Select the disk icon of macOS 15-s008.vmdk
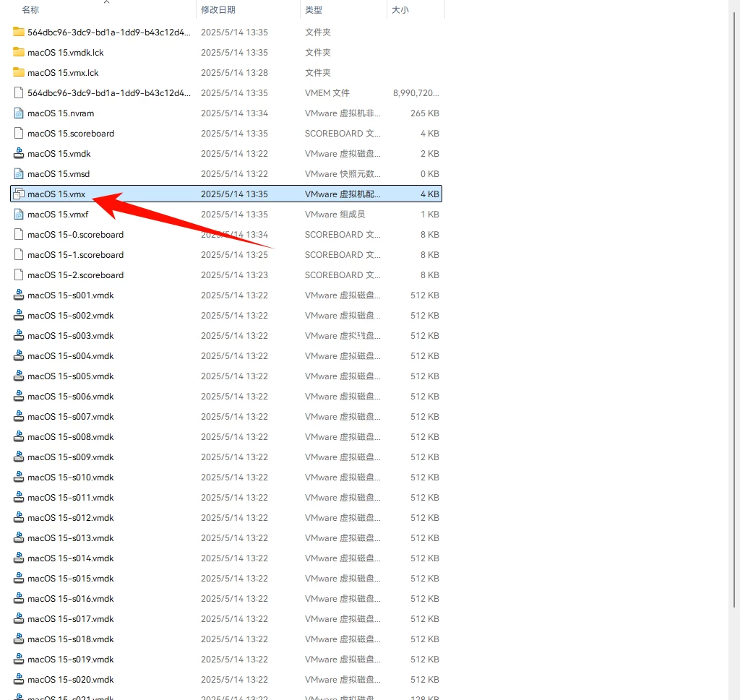Viewport: 740px width, 700px height. pyautogui.click(x=18, y=437)
